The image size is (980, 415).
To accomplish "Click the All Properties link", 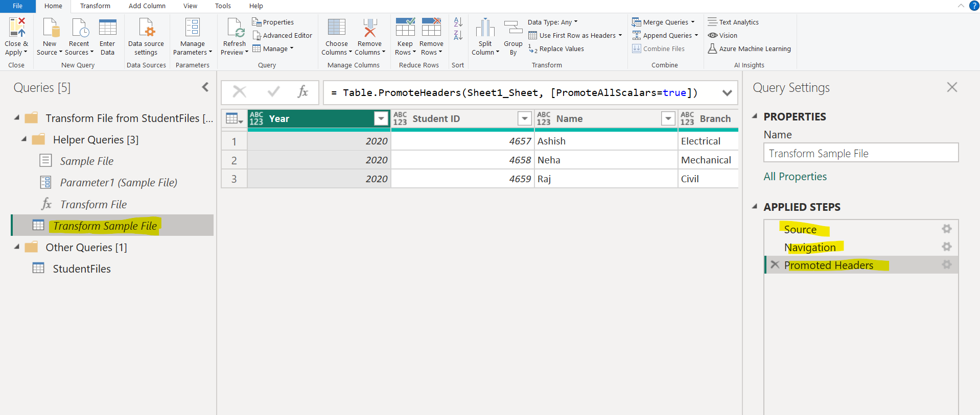I will coord(795,177).
